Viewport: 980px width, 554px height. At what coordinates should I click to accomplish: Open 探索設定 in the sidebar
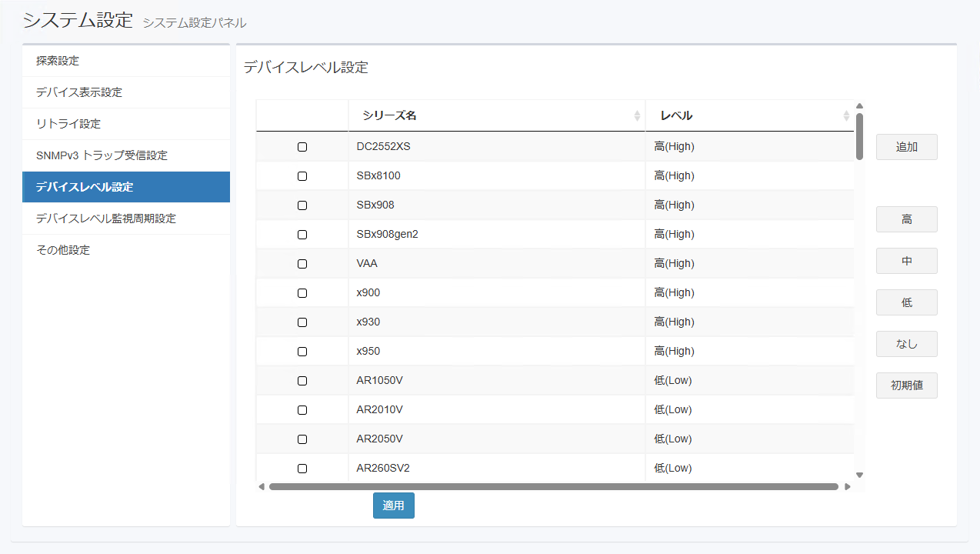pyautogui.click(x=58, y=61)
